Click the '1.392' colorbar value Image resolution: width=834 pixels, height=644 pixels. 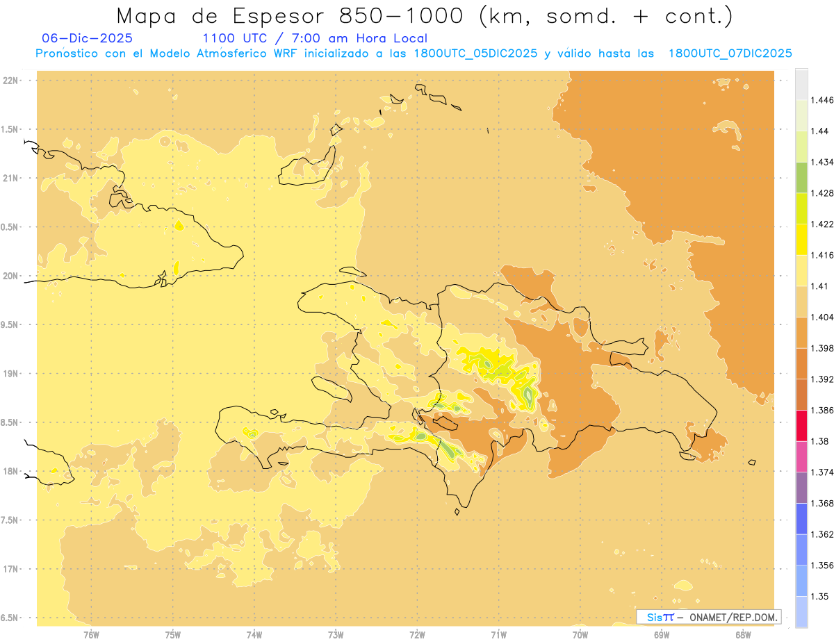(x=824, y=379)
